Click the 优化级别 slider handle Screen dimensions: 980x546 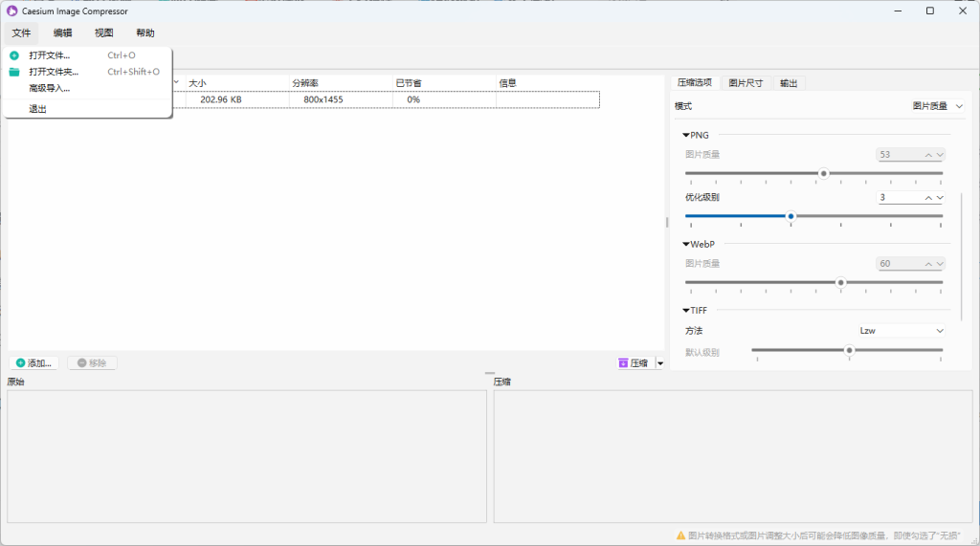pyautogui.click(x=791, y=216)
